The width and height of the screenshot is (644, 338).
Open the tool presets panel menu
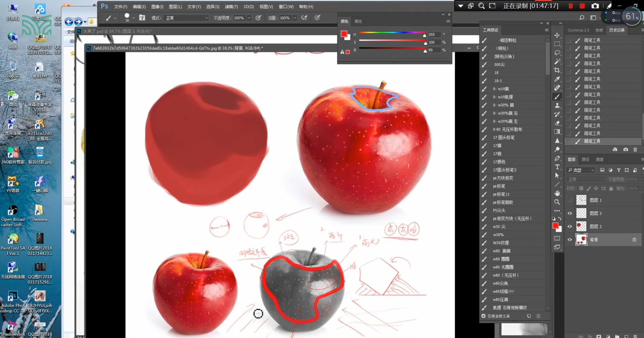(x=547, y=30)
